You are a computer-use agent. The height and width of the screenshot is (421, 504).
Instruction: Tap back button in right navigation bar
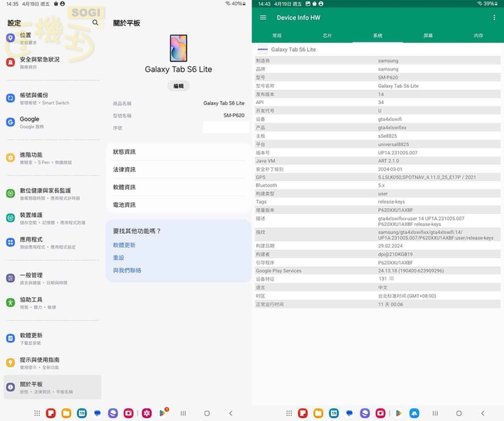point(483,413)
